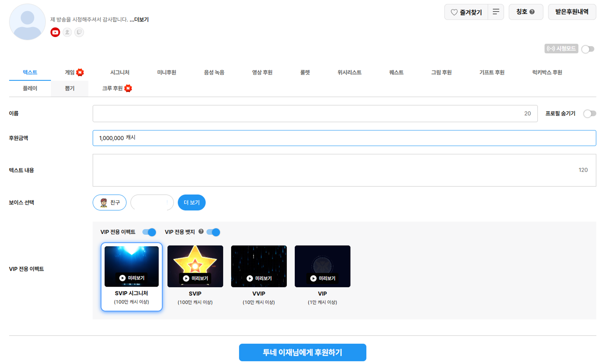This screenshot has width=611, height=364.
Task: Select the 뽑기 sub-tab
Action: point(70,88)
